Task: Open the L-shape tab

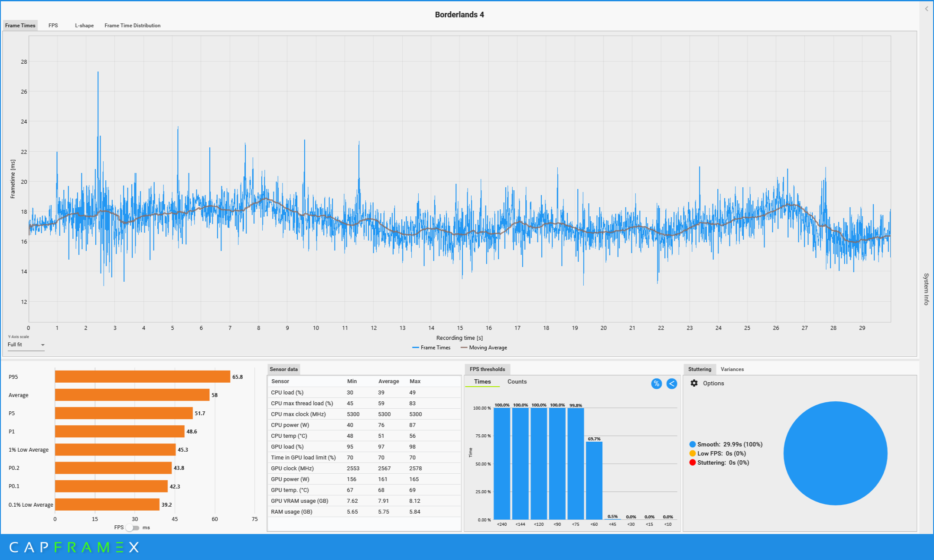Action: point(84,26)
